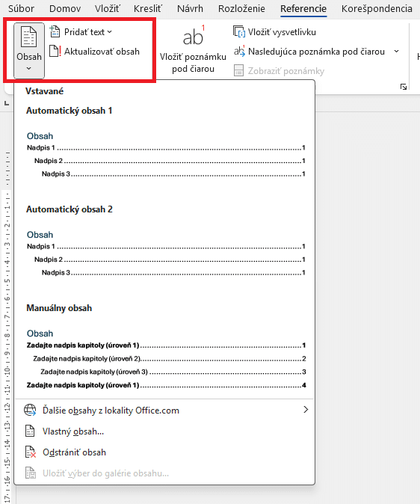Switch to the Domov tab
The image size is (420, 504).
point(65,9)
